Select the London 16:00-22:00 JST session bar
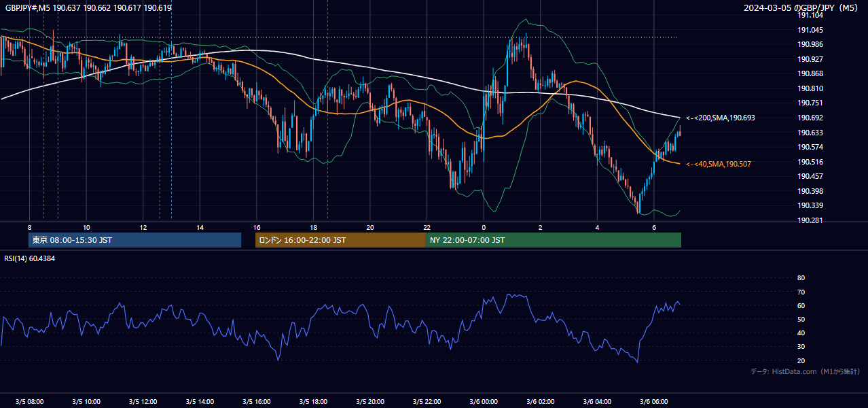Image resolution: width=868 pixels, height=408 pixels. coord(340,240)
